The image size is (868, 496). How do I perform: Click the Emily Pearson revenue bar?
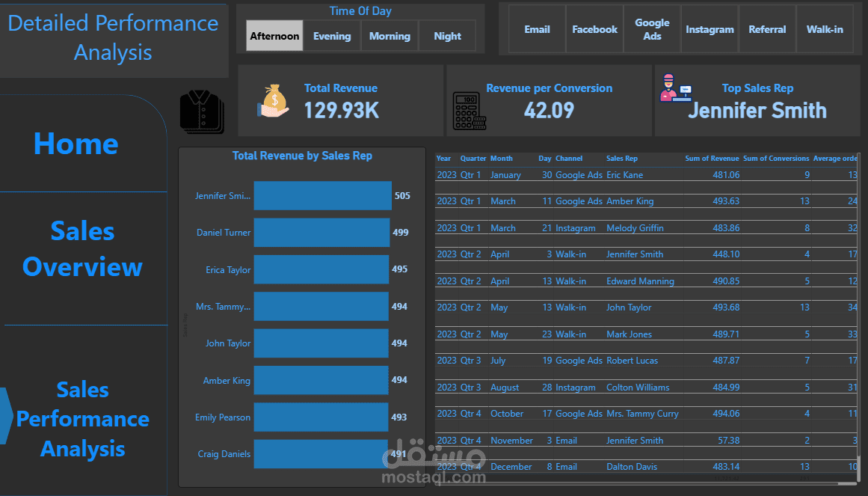click(x=321, y=417)
